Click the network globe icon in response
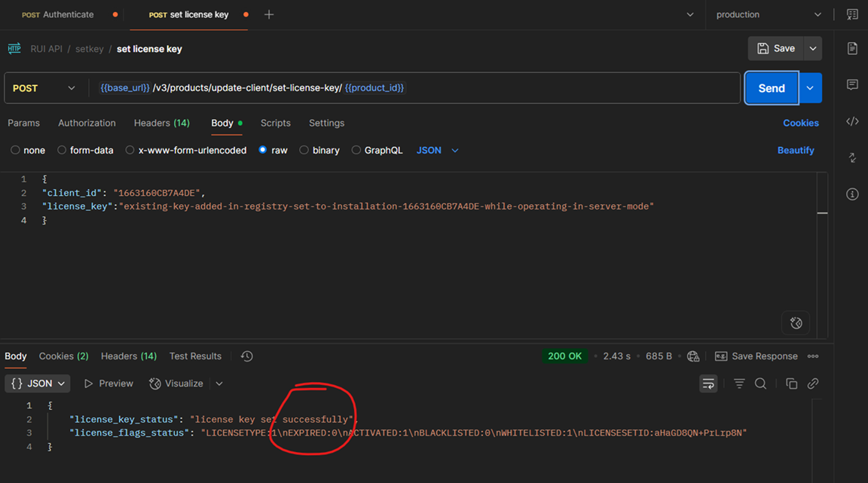Screen dimensions: 868x483 coord(693,356)
